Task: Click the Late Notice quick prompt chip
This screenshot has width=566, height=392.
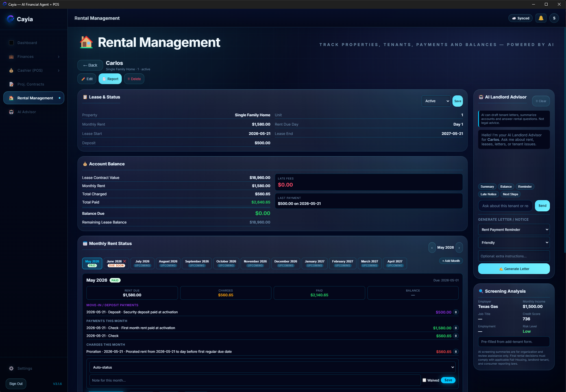Action: tap(488, 194)
